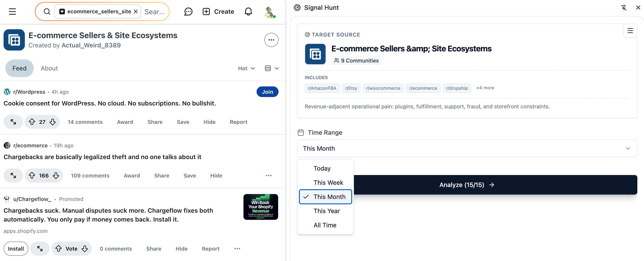The width and height of the screenshot is (644, 261).
Task: Click the This Month time range combo box
Action: tap(467, 148)
